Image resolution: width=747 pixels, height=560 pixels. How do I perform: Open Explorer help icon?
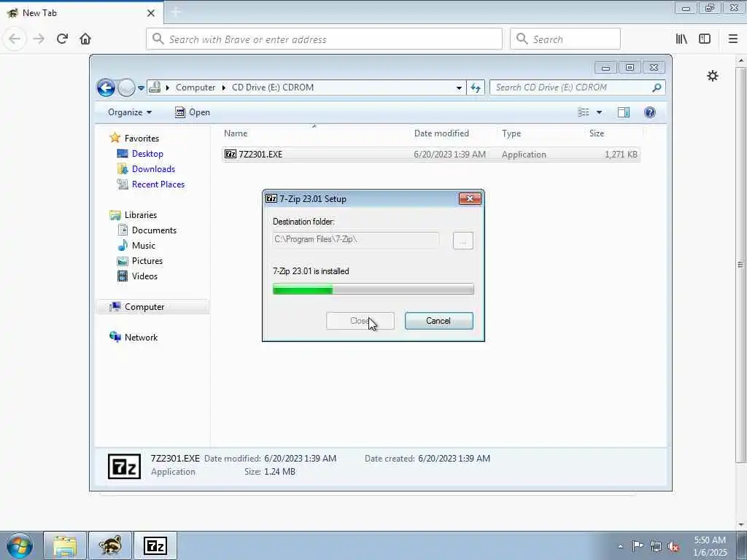click(x=649, y=112)
